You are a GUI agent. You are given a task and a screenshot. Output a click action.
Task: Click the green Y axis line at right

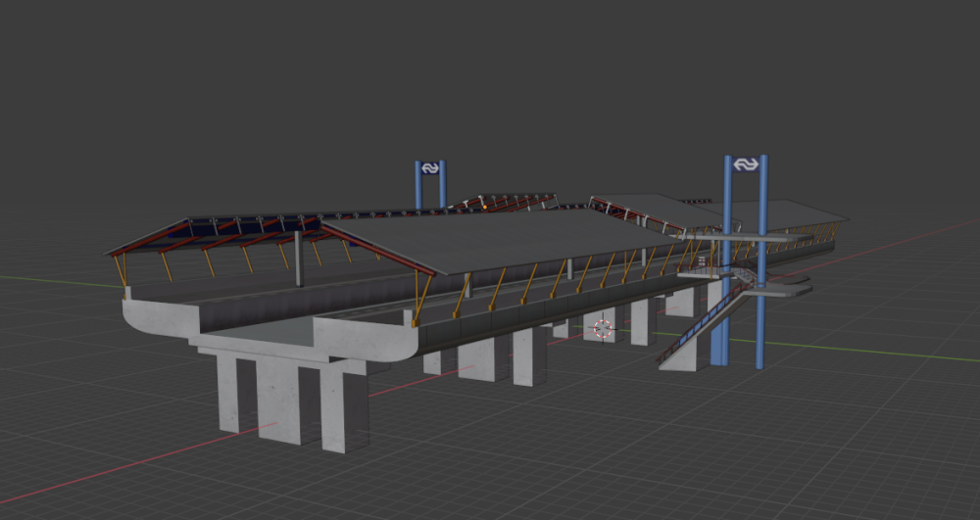pos(882,353)
